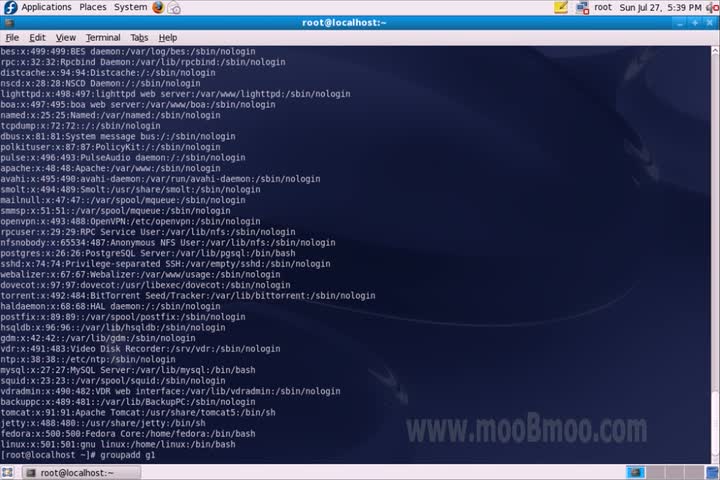Open the Places menu in the top panel
This screenshot has height=480, width=720.
[93, 7]
